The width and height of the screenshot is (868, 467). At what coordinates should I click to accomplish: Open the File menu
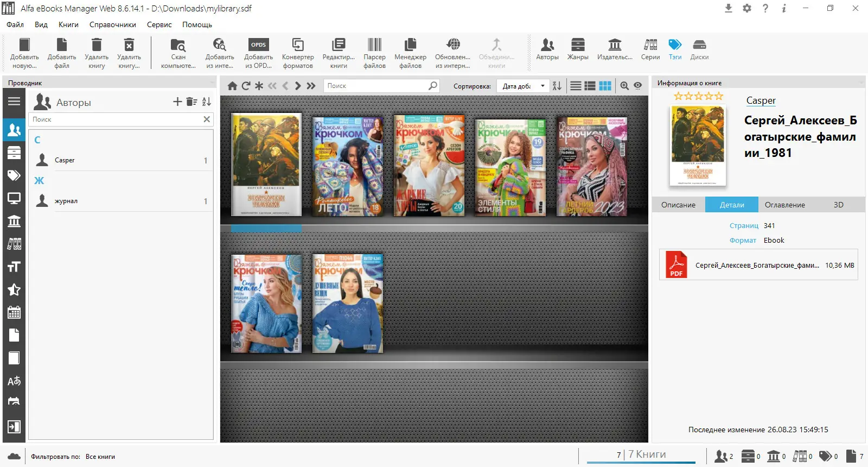coord(15,24)
